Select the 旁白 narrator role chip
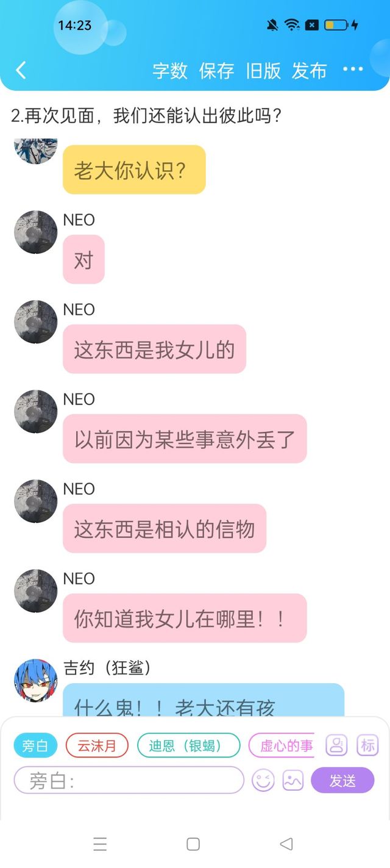This screenshot has width=390, height=868. point(35,745)
